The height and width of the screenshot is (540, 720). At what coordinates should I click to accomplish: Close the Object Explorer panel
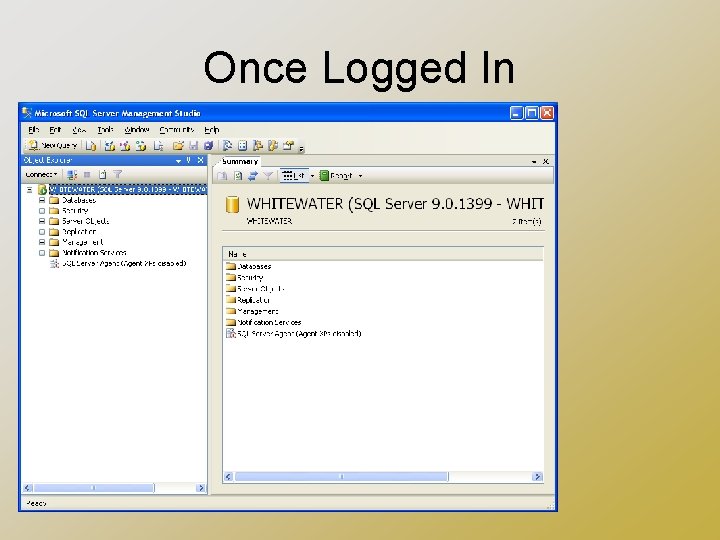coord(200,160)
